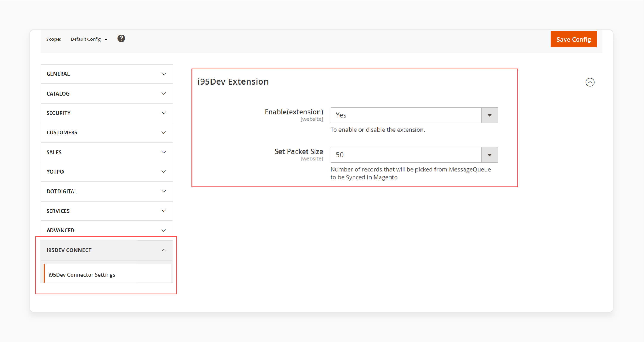Expand the YOTPO section

pyautogui.click(x=107, y=171)
